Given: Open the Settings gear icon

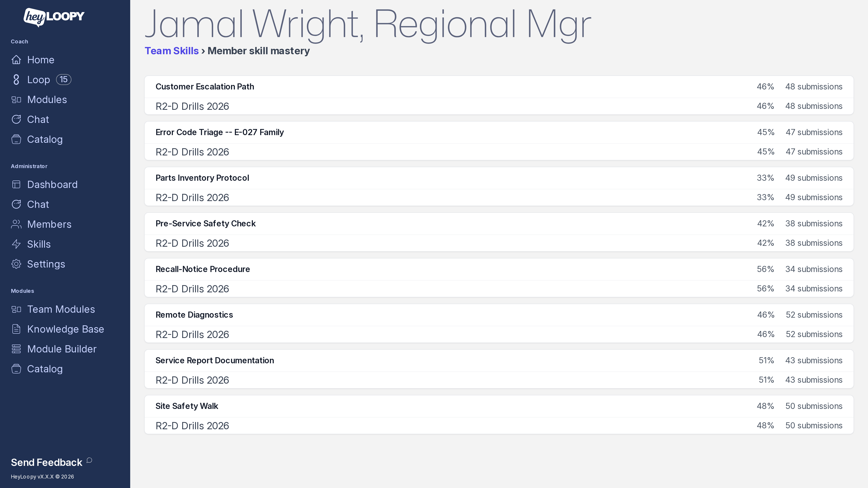Looking at the screenshot, I should click(16, 264).
